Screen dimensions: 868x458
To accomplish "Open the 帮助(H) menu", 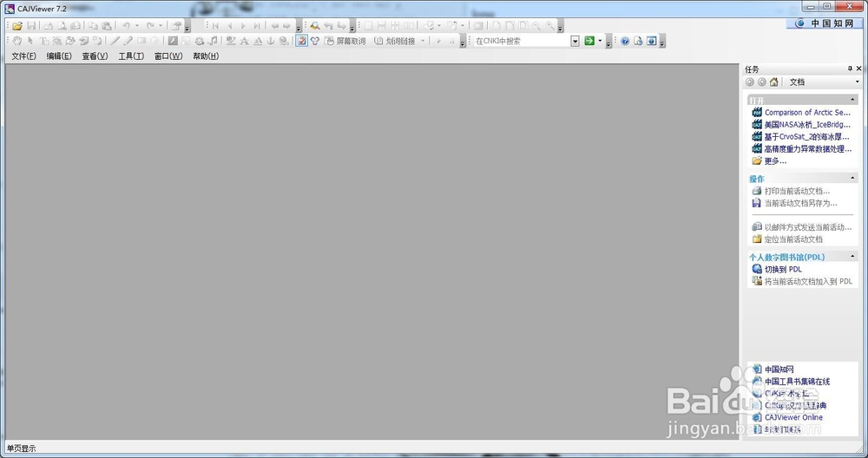I will pyautogui.click(x=206, y=56).
